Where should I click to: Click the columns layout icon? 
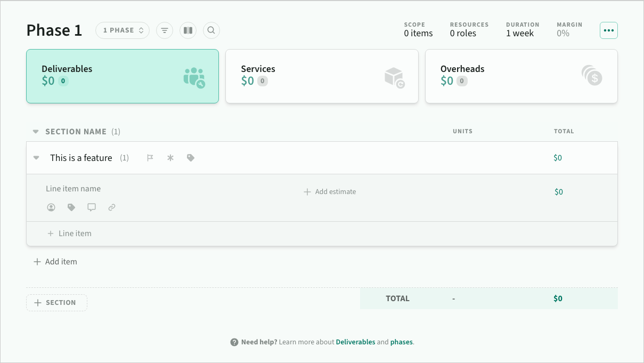coord(188,30)
